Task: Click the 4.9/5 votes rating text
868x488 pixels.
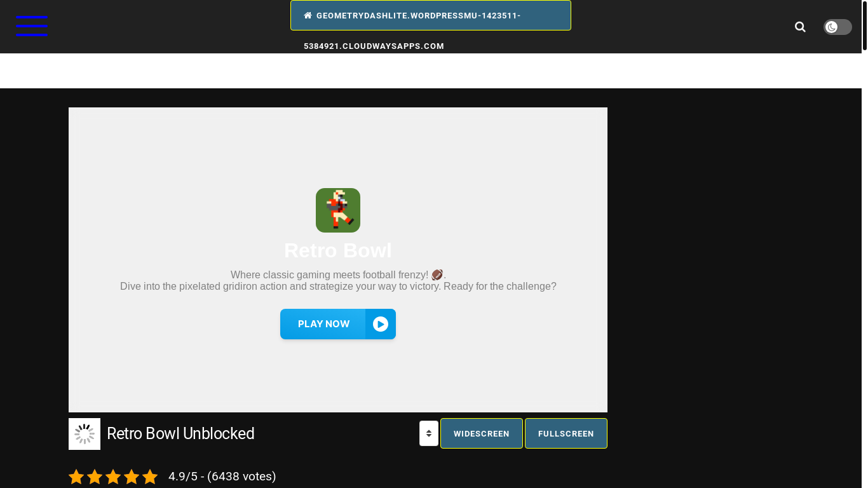Action: 222,477
